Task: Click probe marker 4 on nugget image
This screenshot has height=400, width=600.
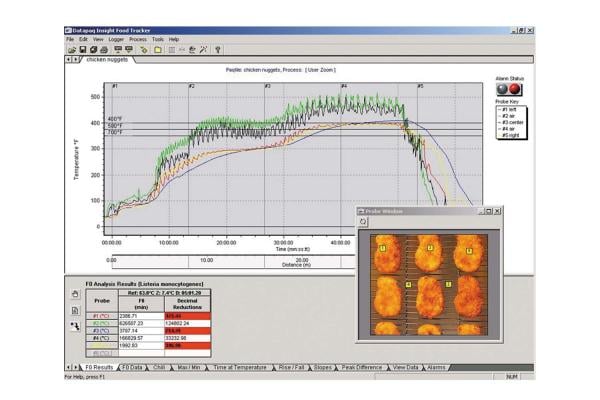Action: [408, 285]
